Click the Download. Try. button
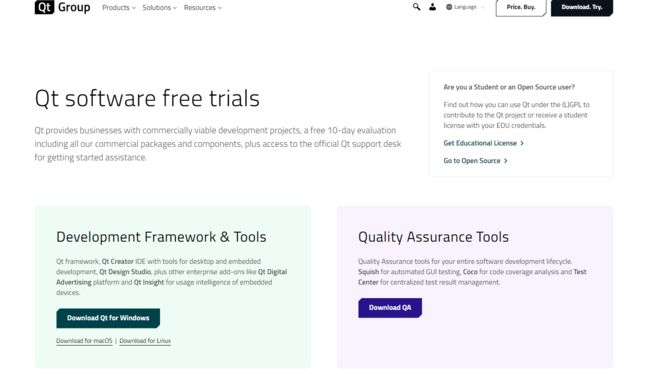The height and width of the screenshot is (374, 650). tap(582, 7)
